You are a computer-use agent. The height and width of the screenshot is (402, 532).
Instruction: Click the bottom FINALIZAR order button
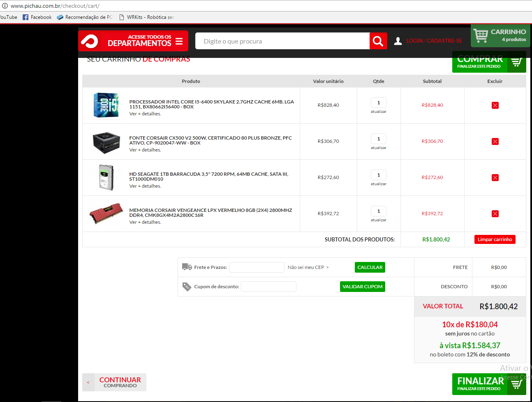click(x=489, y=384)
